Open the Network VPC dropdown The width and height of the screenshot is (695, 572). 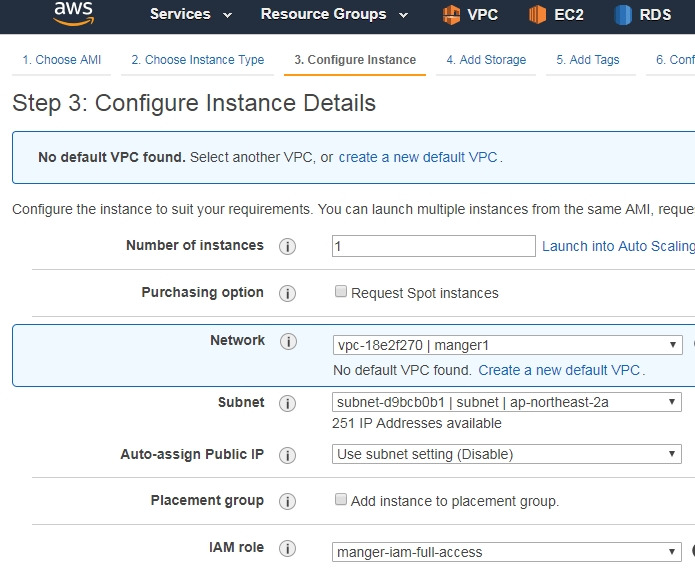(x=507, y=345)
